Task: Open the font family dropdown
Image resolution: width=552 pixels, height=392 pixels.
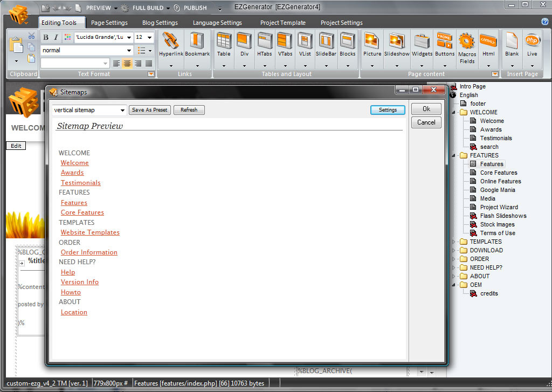Action: [129, 37]
